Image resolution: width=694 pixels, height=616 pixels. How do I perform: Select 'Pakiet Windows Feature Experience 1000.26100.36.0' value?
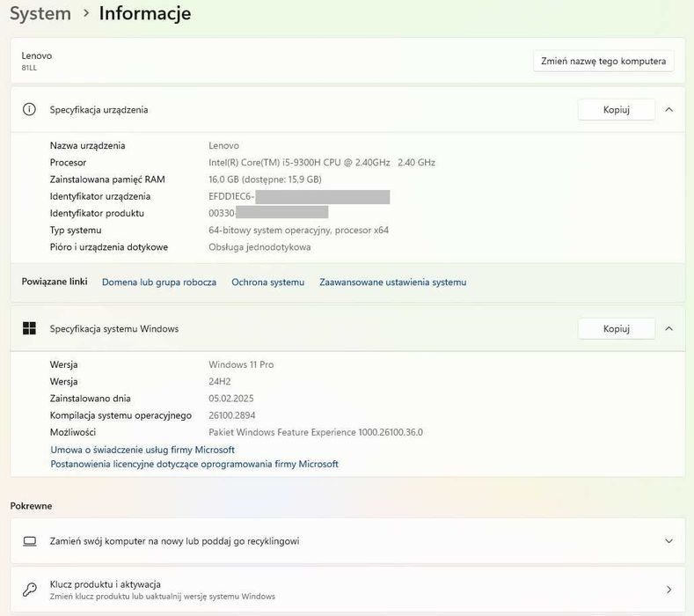click(316, 432)
